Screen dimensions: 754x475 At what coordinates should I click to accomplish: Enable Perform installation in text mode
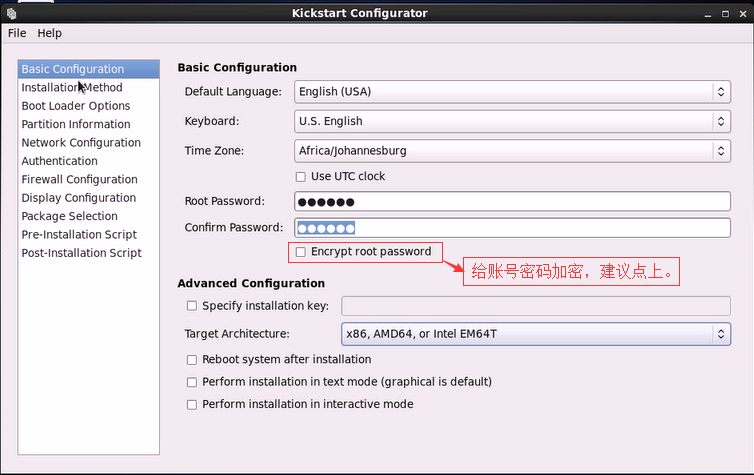tap(192, 382)
